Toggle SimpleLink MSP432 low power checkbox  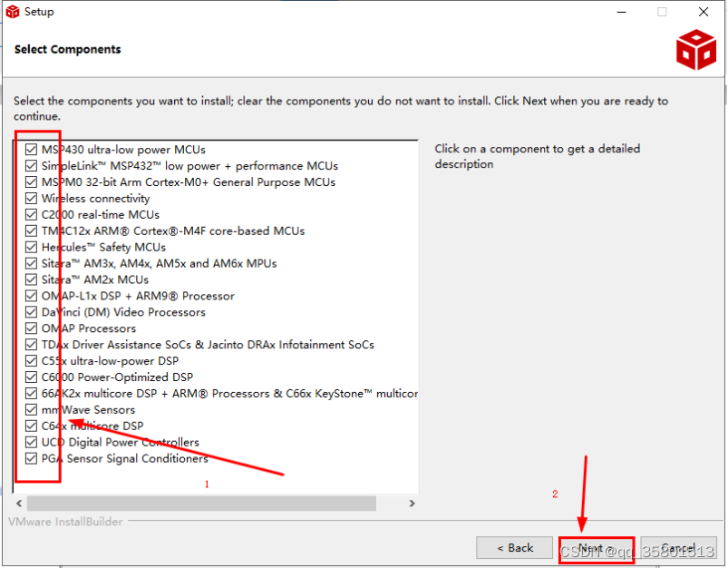click(x=31, y=165)
